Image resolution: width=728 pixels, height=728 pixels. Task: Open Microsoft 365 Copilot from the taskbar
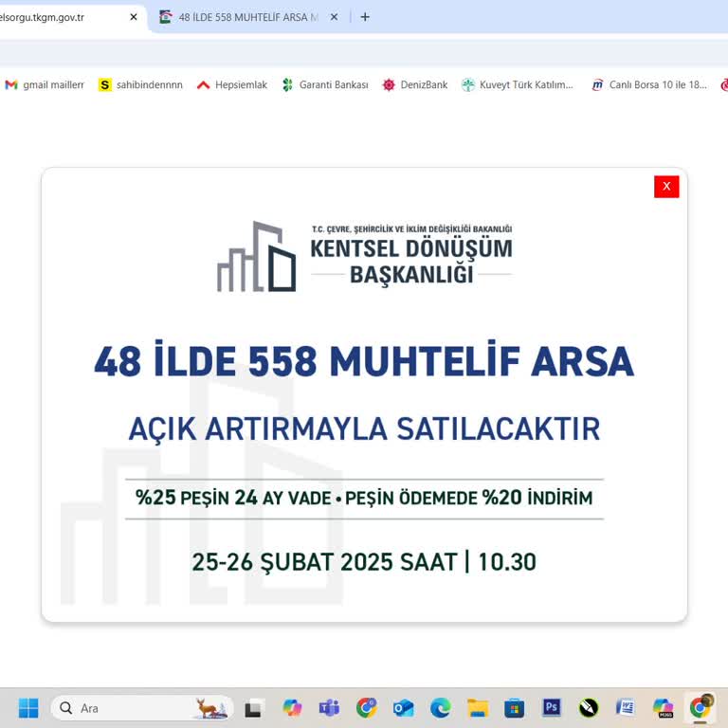point(663,708)
